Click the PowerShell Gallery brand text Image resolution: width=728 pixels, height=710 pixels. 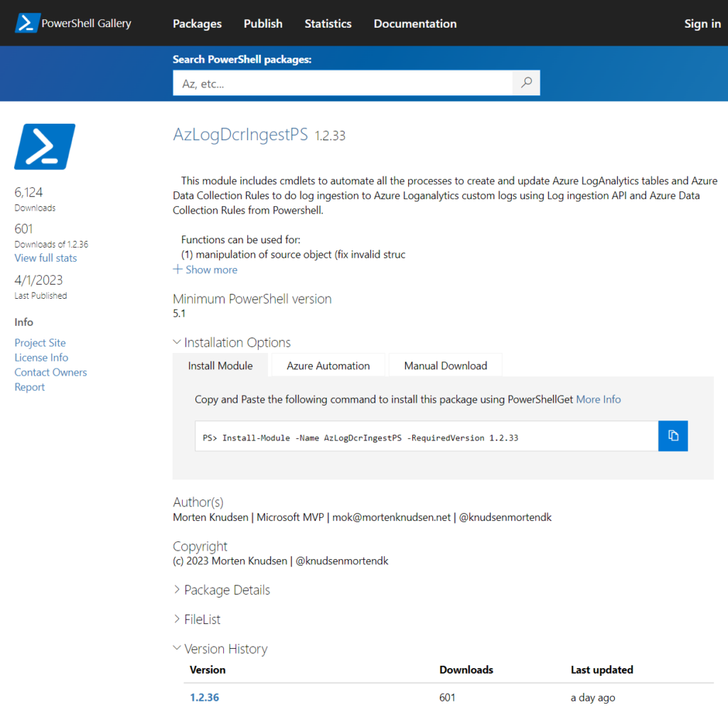click(86, 23)
